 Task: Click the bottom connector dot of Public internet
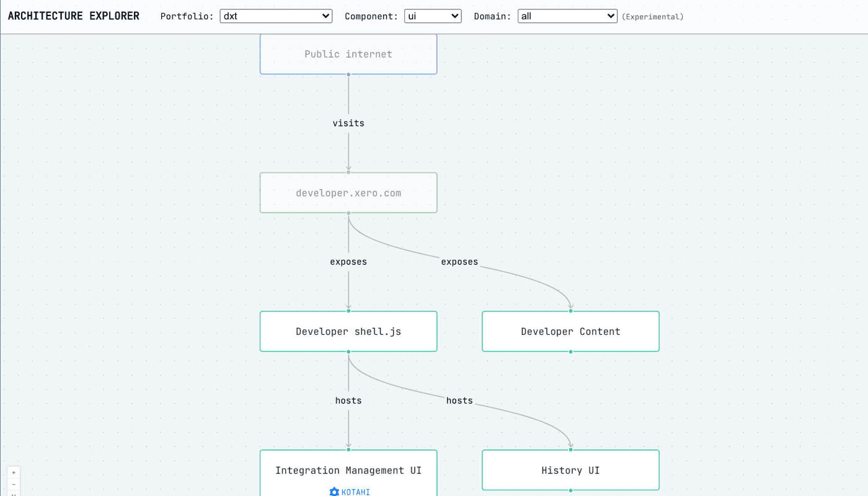point(348,74)
